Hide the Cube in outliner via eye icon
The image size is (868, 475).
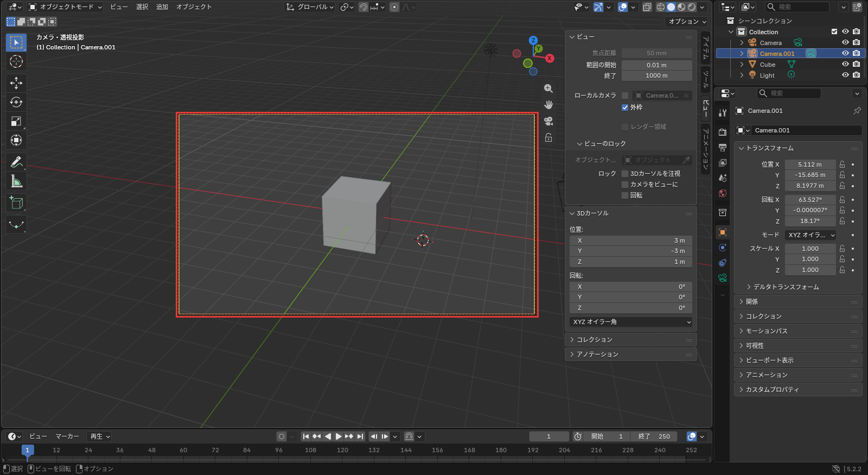(x=845, y=64)
